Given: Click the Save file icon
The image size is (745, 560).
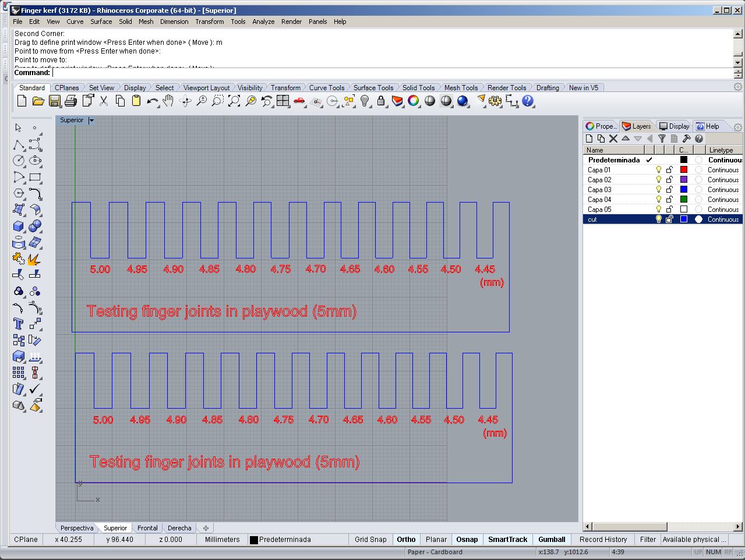Looking at the screenshot, I should point(54,101).
